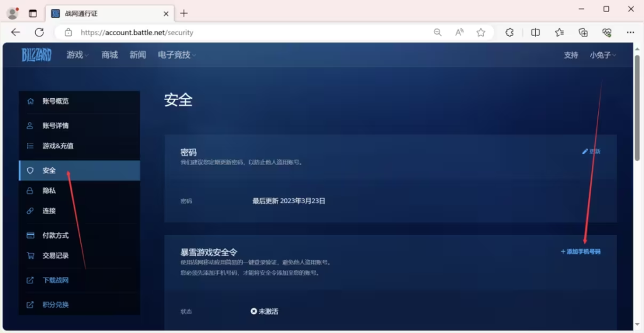This screenshot has width=644, height=333.
Task: Open browser essentials heart icon
Action: click(x=607, y=33)
